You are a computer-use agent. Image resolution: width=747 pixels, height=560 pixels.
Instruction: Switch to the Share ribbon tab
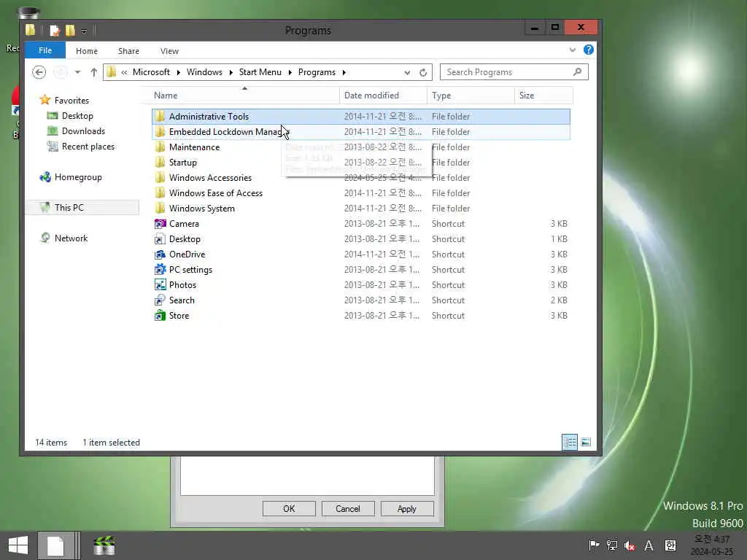pyautogui.click(x=128, y=51)
